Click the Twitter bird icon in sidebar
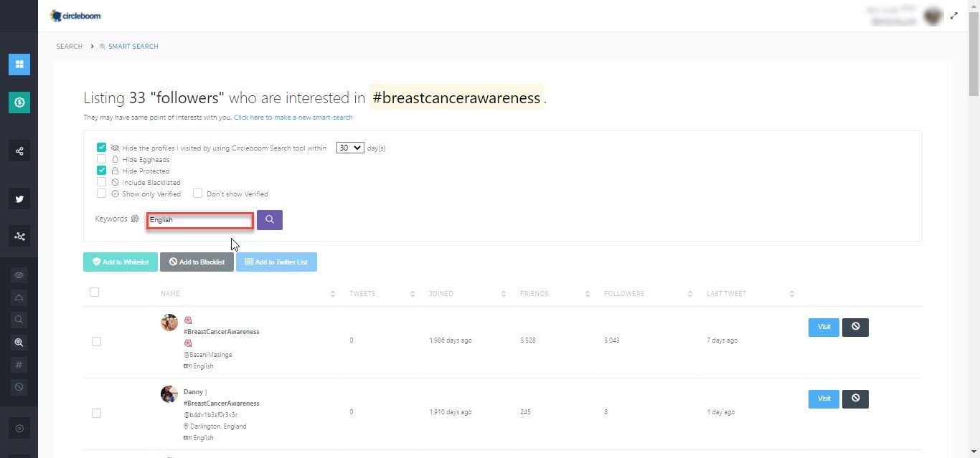 (19, 199)
